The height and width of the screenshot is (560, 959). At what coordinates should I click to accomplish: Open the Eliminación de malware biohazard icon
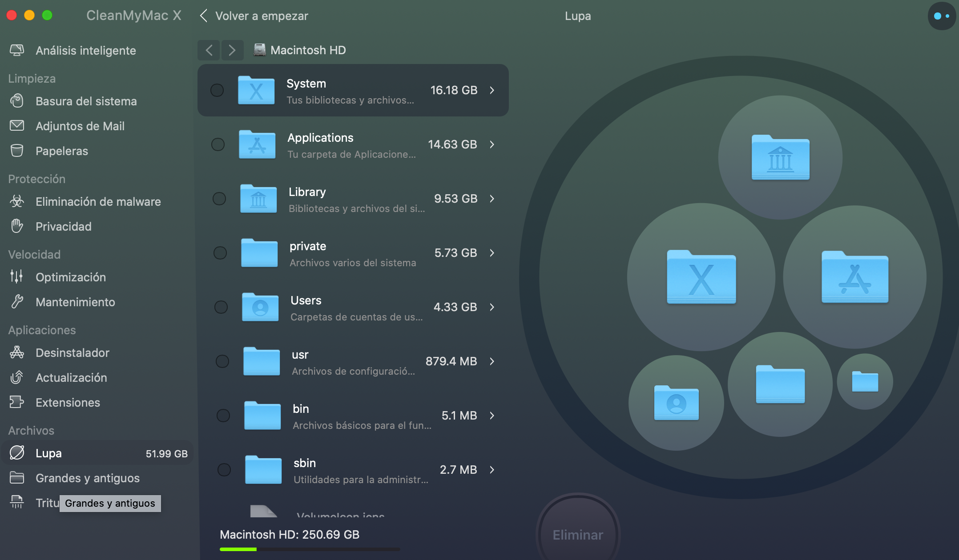[x=17, y=201]
